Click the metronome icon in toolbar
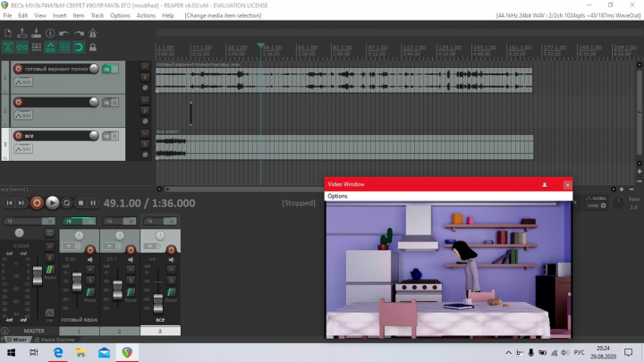Screen dimensions: 644x362 (93, 33)
